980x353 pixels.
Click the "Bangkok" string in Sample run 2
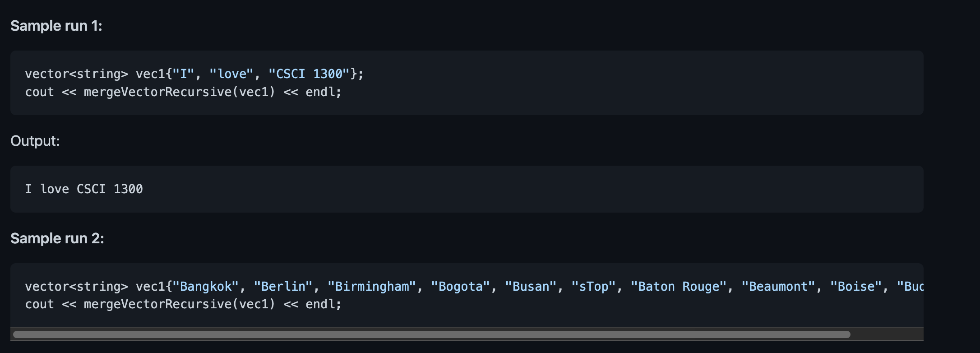click(206, 287)
